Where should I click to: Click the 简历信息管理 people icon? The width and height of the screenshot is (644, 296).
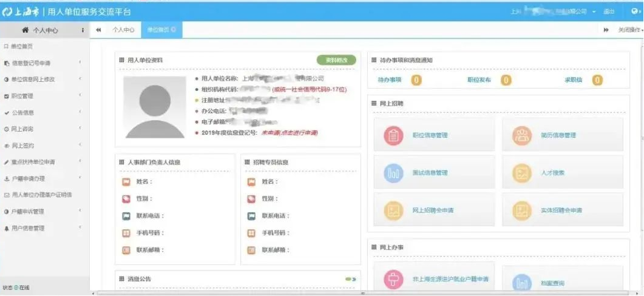pos(522,135)
